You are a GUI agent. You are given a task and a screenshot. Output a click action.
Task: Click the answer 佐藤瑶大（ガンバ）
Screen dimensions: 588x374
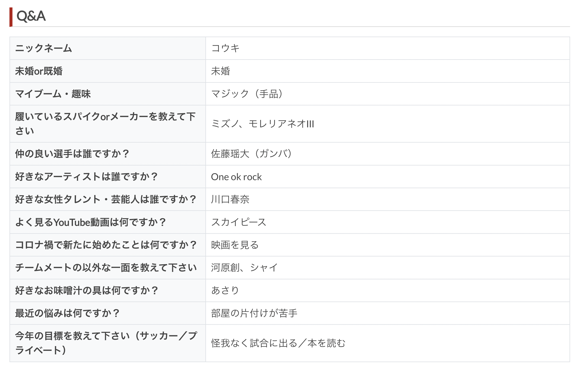pos(251,154)
